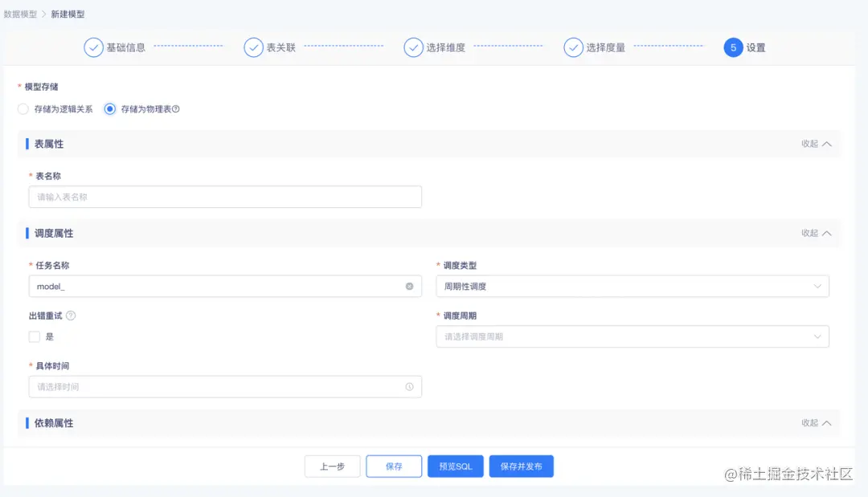Jump to the 选择维度 step label

coord(445,47)
